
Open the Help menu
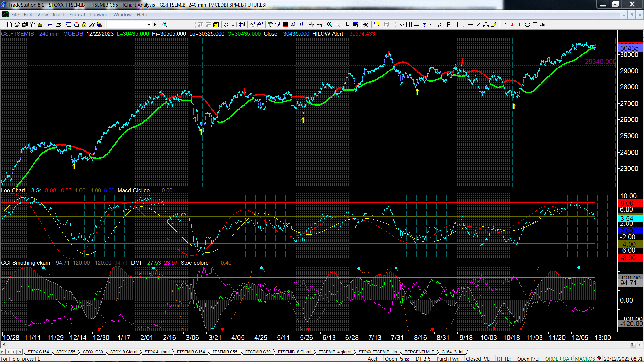click(142, 15)
